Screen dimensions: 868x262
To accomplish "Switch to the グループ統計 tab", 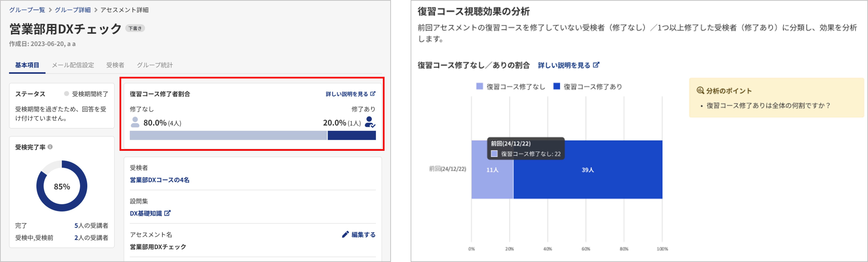I will (155, 65).
